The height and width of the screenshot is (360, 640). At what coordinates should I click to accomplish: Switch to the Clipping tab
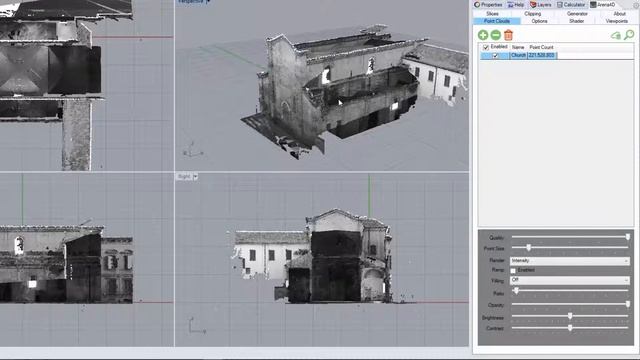click(x=533, y=13)
